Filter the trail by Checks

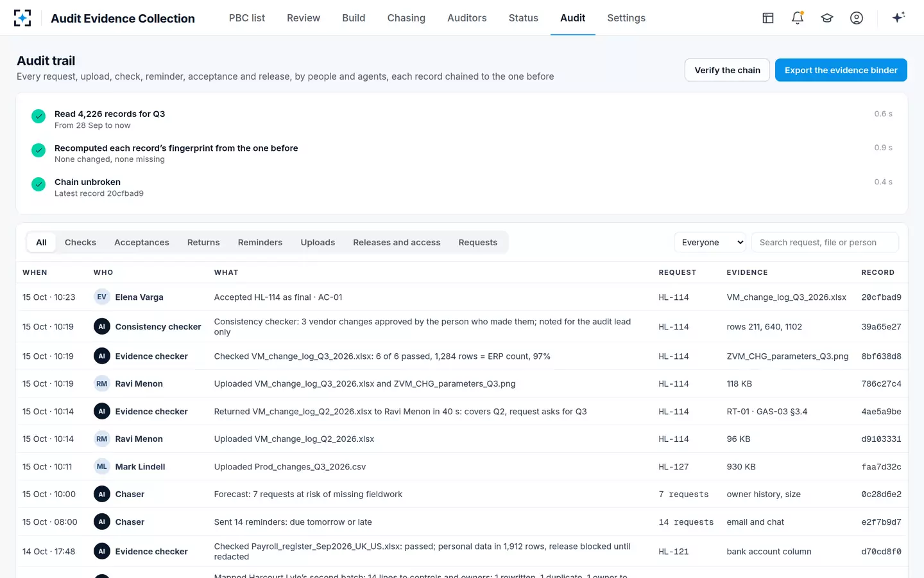(x=80, y=242)
